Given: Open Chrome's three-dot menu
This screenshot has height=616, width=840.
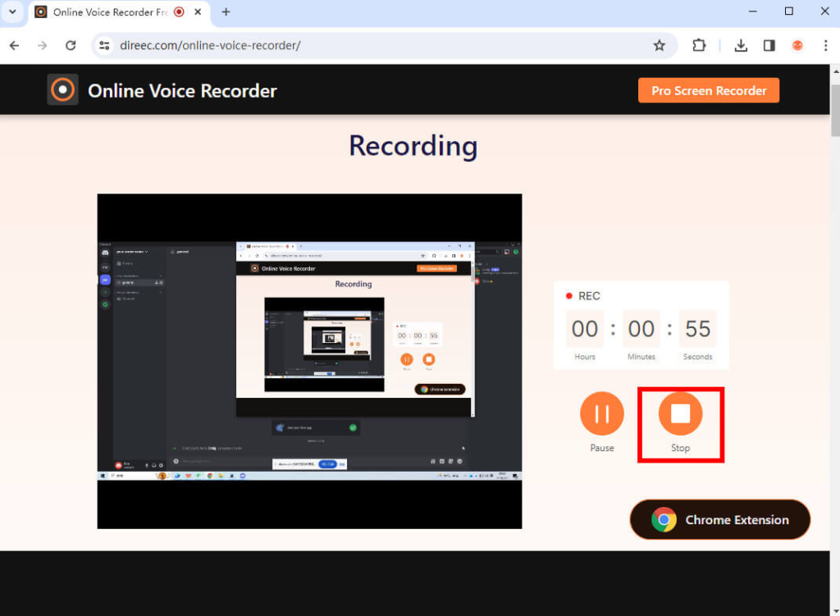Looking at the screenshot, I should pyautogui.click(x=825, y=46).
